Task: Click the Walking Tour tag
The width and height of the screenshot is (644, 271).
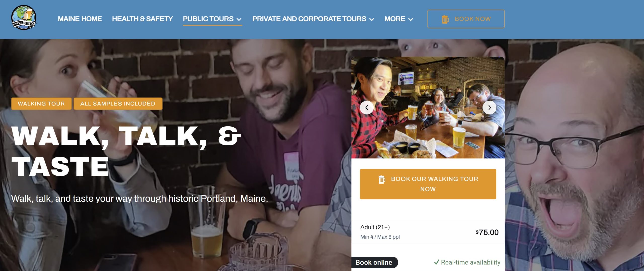Action: [x=41, y=104]
